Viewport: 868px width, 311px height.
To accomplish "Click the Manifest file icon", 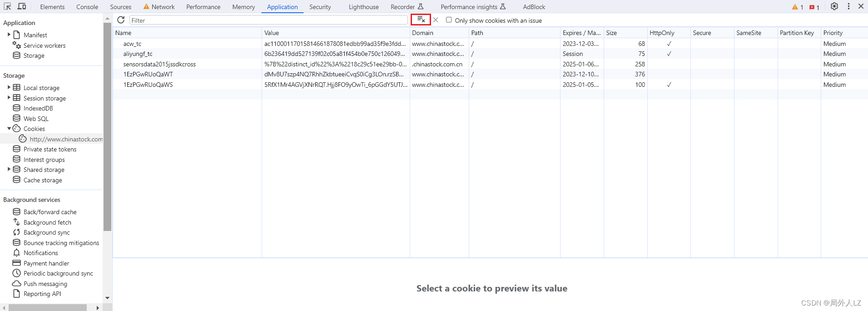I will click(17, 35).
